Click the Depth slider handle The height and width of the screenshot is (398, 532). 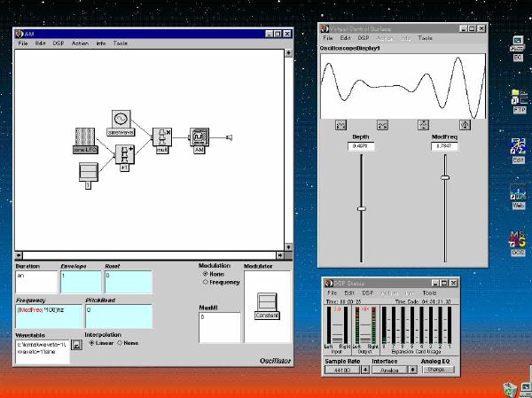point(362,208)
